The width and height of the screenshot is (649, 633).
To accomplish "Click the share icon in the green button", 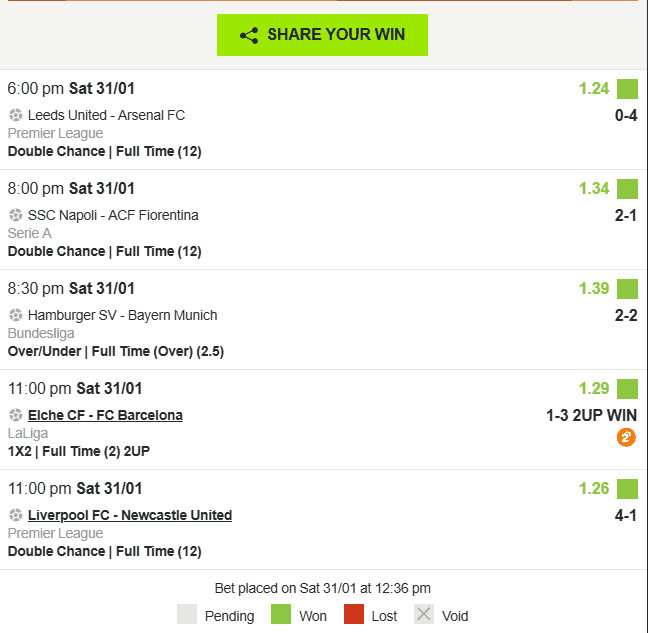I will coord(249,36).
